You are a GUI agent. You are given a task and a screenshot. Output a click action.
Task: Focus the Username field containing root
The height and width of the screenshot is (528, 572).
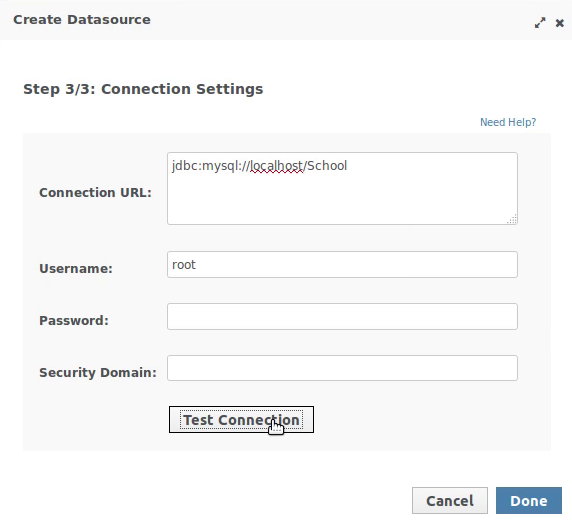click(x=342, y=265)
